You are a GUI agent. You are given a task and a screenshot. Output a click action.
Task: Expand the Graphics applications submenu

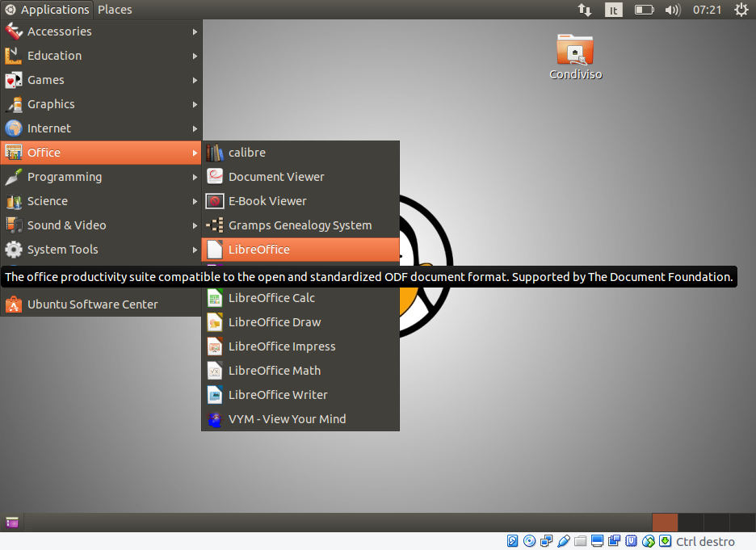point(52,104)
